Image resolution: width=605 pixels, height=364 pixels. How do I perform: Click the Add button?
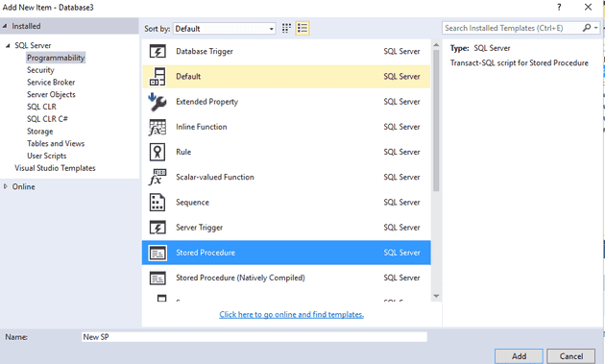pos(519,356)
